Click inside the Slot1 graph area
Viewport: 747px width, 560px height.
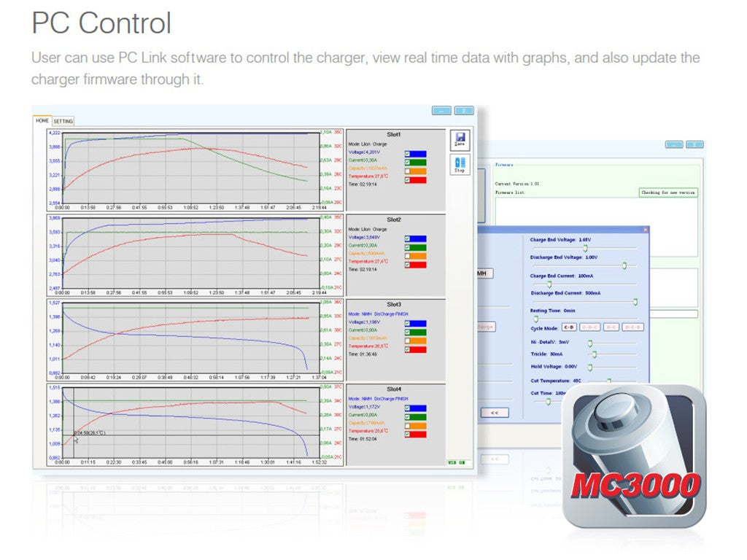coord(191,169)
